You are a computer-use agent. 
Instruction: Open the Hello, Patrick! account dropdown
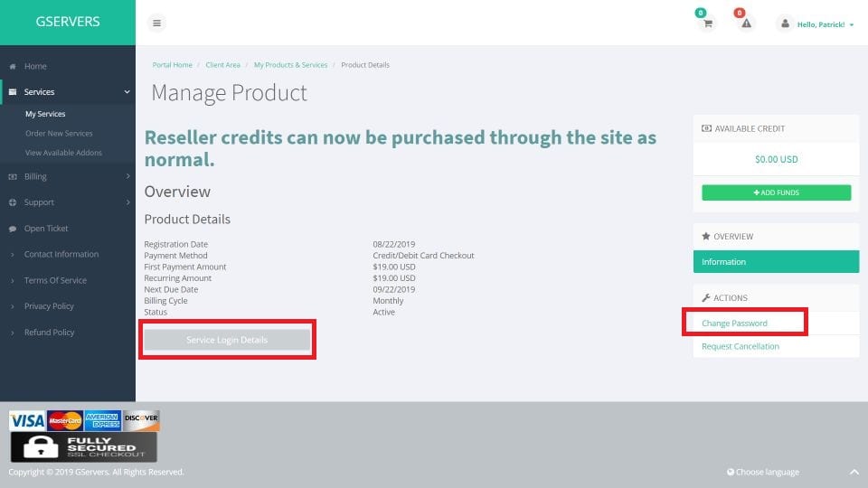[825, 24]
